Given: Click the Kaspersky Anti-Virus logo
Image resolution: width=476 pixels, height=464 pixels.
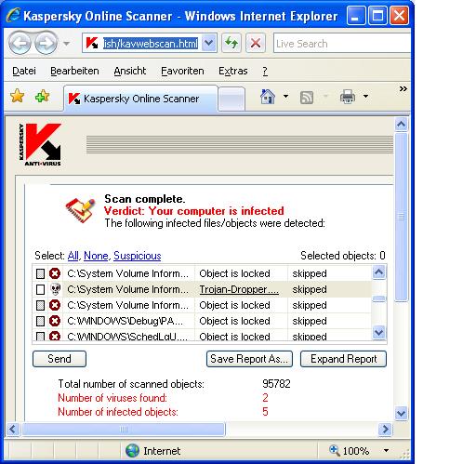Looking at the screenshot, I should click(40, 144).
